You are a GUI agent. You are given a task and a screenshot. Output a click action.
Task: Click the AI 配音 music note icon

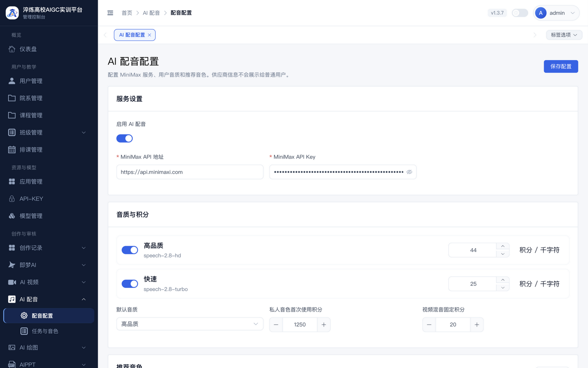click(x=12, y=299)
